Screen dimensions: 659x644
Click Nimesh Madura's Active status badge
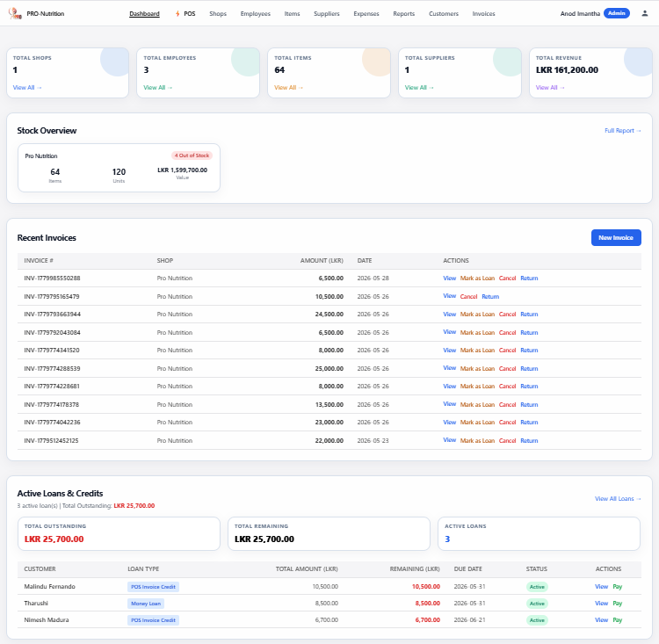(537, 620)
